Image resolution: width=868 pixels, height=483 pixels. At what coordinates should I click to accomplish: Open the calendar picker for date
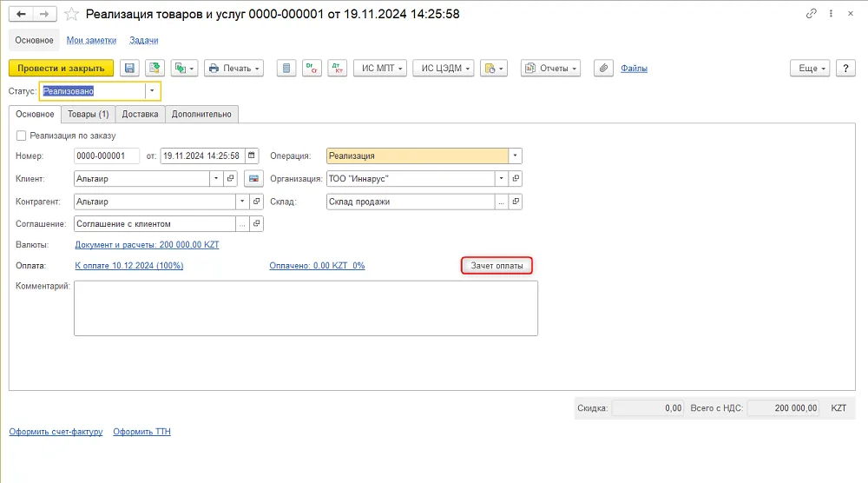pos(252,156)
